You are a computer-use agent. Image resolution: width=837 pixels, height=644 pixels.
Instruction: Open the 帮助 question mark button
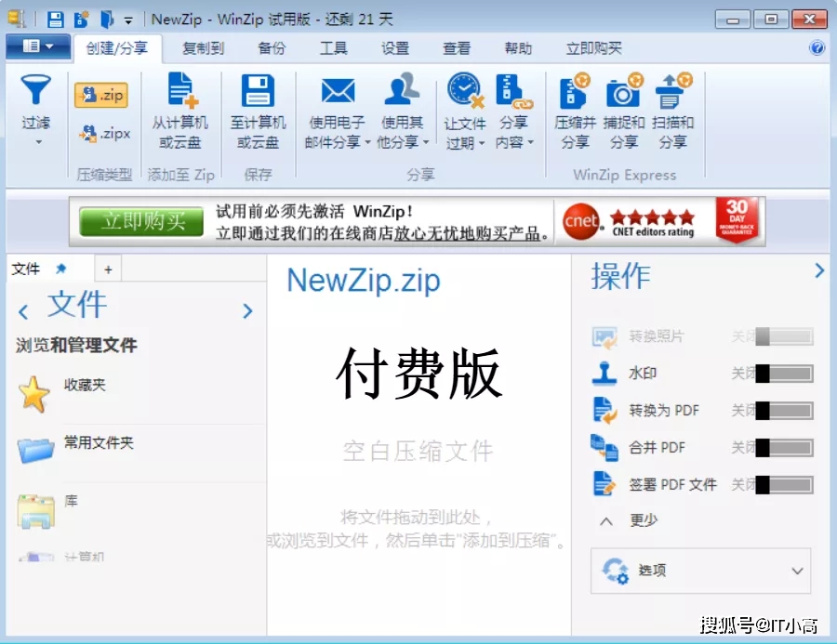817,48
